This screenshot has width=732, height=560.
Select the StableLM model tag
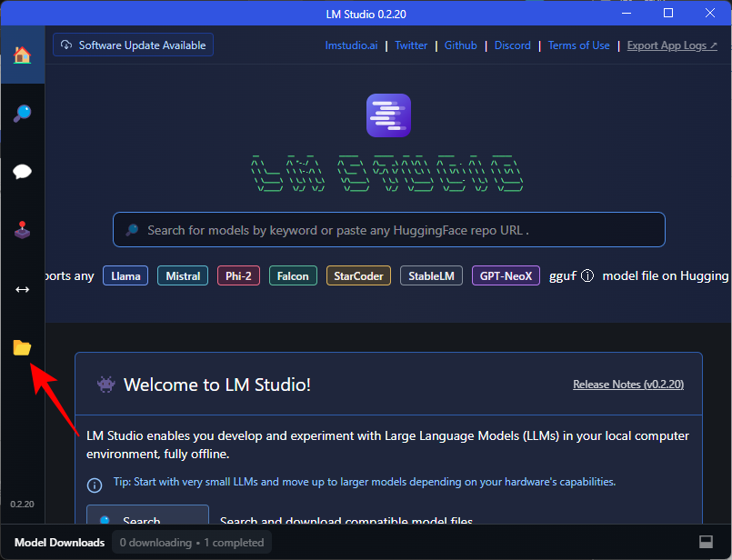click(x=431, y=275)
